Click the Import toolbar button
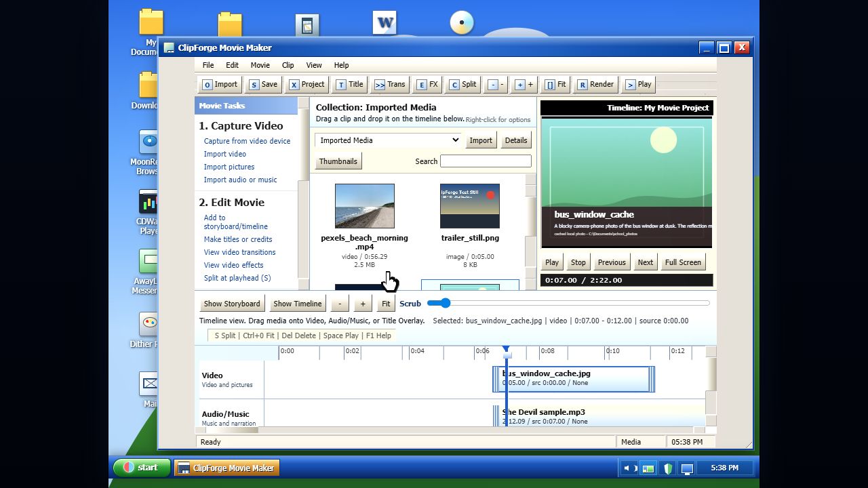The height and width of the screenshot is (488, 868). (x=220, y=85)
